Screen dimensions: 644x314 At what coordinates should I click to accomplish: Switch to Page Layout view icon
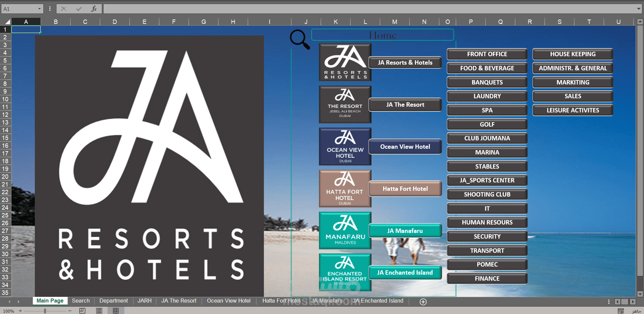pos(99,311)
